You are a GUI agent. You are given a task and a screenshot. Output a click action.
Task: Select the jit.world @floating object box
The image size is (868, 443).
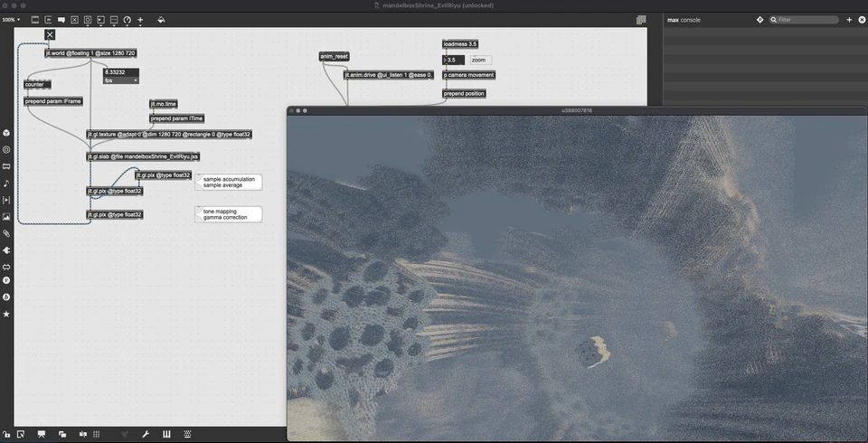click(x=90, y=53)
